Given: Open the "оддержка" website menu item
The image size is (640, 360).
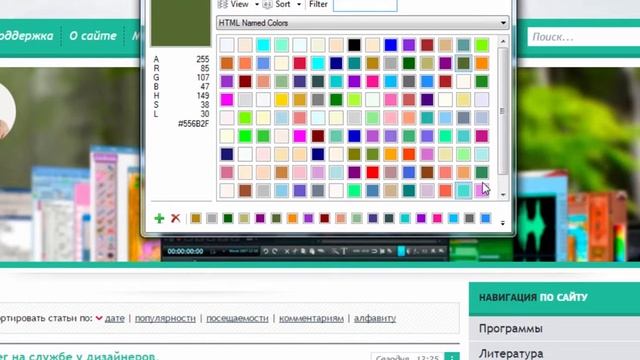Looking at the screenshot, I should [27, 36].
